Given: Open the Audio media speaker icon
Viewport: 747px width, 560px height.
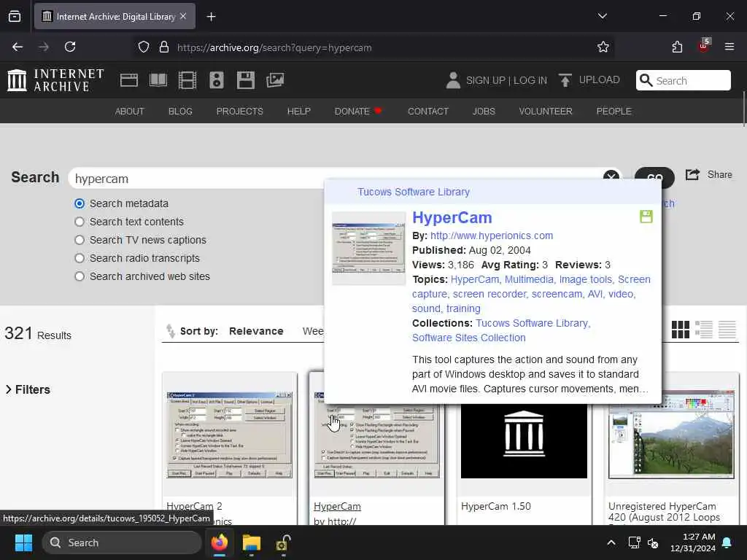Looking at the screenshot, I should pos(216,80).
